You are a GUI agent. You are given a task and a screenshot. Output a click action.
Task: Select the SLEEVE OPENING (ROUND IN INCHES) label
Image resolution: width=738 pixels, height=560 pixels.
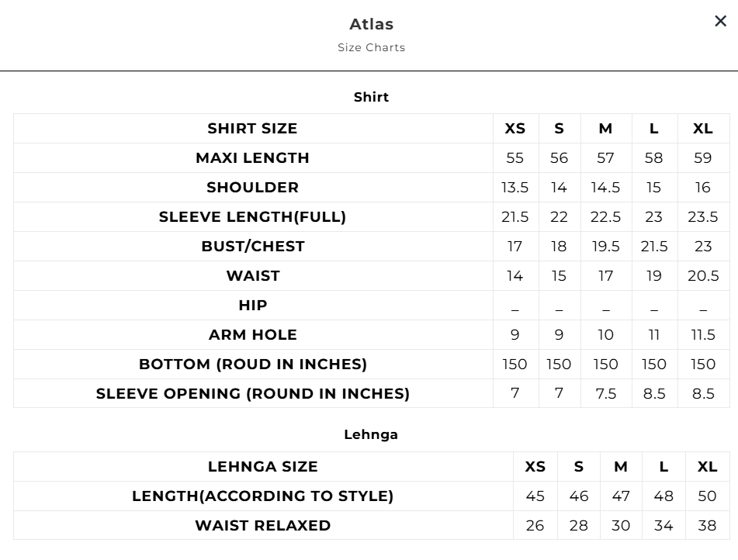point(252,394)
